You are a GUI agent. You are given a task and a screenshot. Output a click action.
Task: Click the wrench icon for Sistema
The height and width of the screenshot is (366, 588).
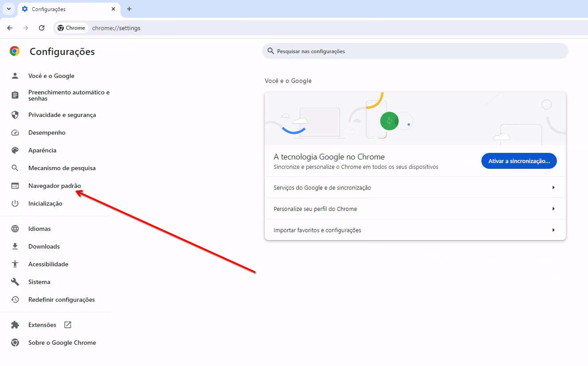point(15,282)
